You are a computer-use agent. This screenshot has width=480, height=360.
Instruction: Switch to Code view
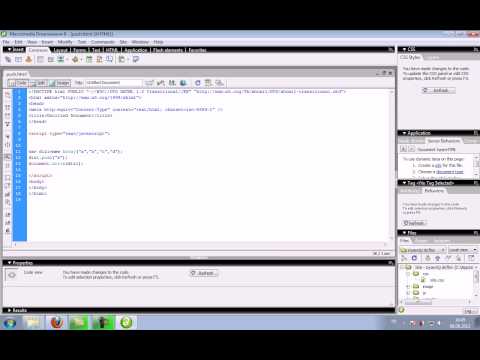(18, 83)
